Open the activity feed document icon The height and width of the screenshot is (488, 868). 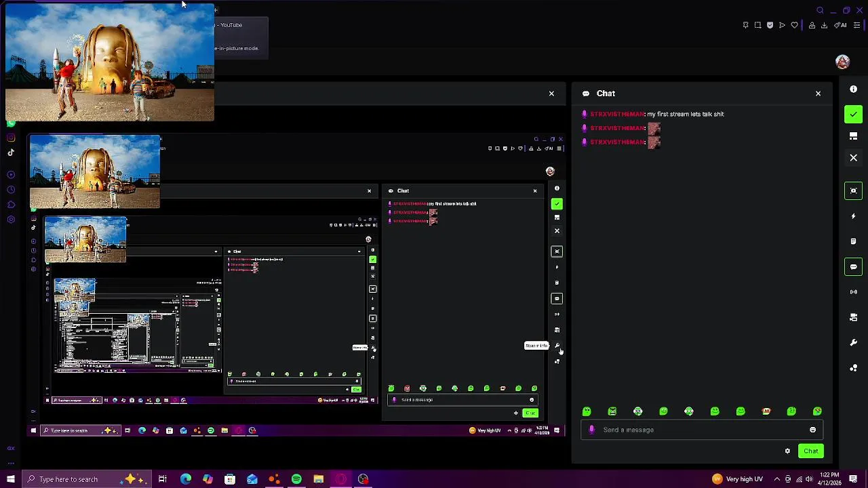tap(853, 241)
